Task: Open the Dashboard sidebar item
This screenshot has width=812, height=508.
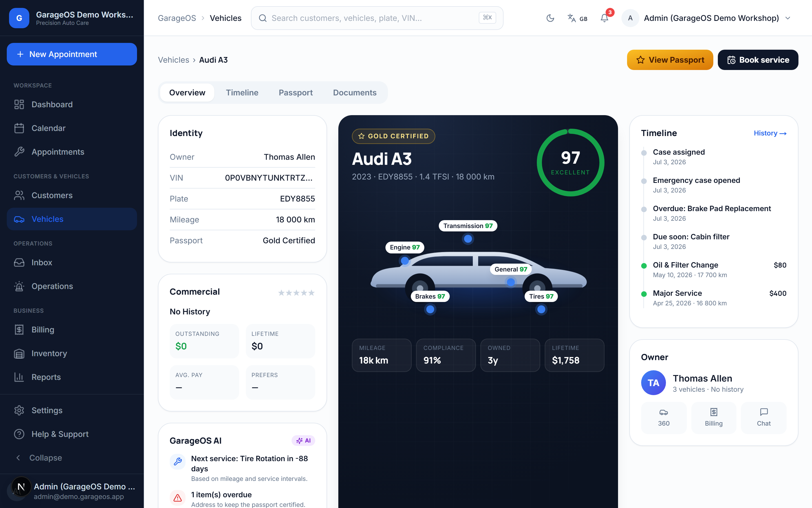Action: [x=71, y=104]
